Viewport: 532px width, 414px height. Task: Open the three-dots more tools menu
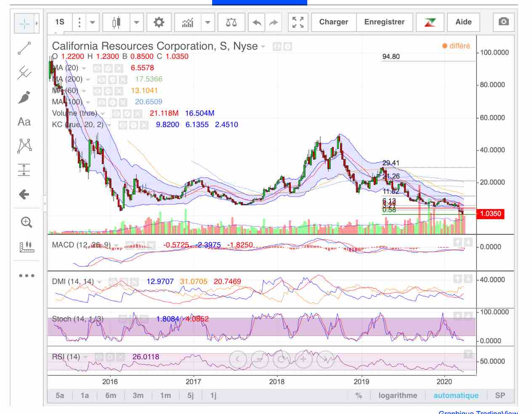click(27, 276)
